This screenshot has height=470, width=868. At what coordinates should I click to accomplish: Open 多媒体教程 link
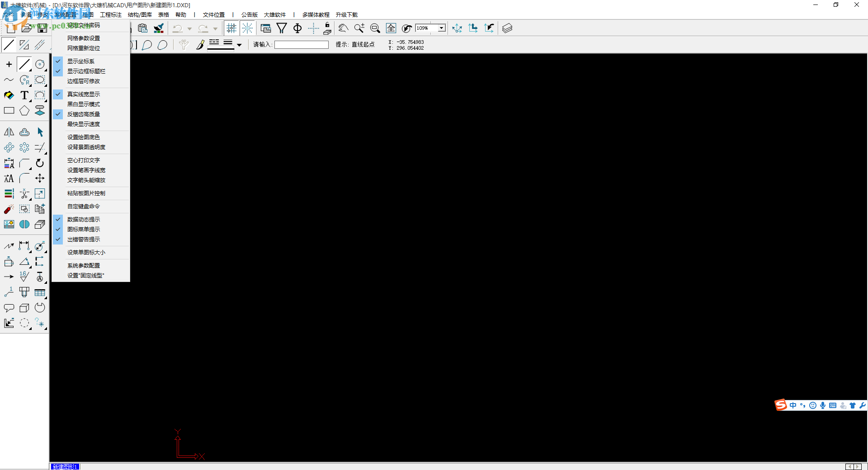316,15
